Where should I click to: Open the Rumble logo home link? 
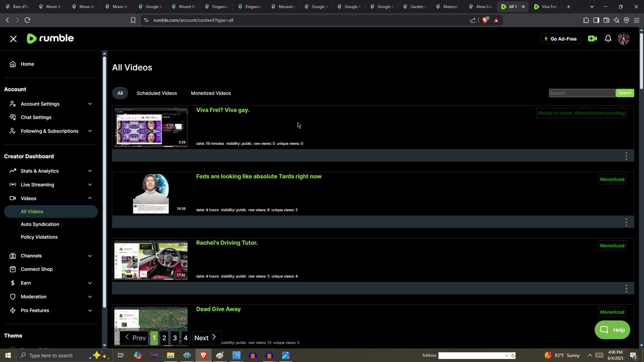point(50,39)
